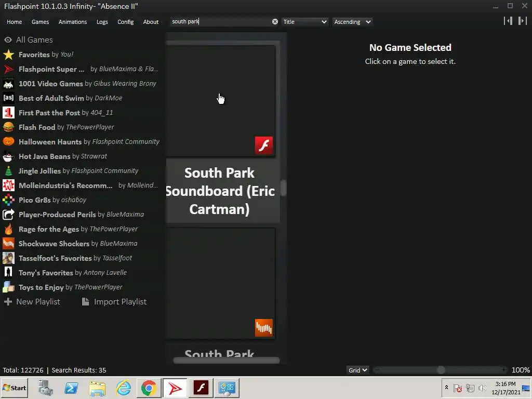Image resolution: width=532 pixels, height=399 pixels.
Task: Click the Flashpoint launcher taskbar icon
Action: [x=175, y=388]
